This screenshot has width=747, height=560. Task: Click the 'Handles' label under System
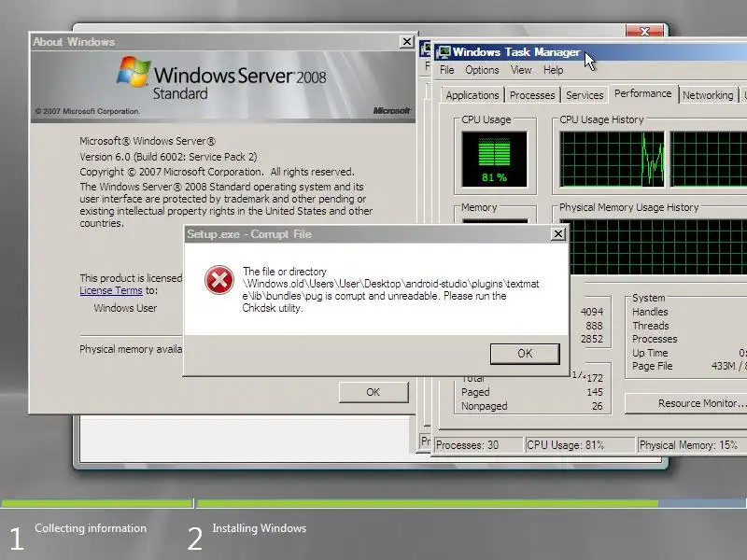[x=650, y=312]
